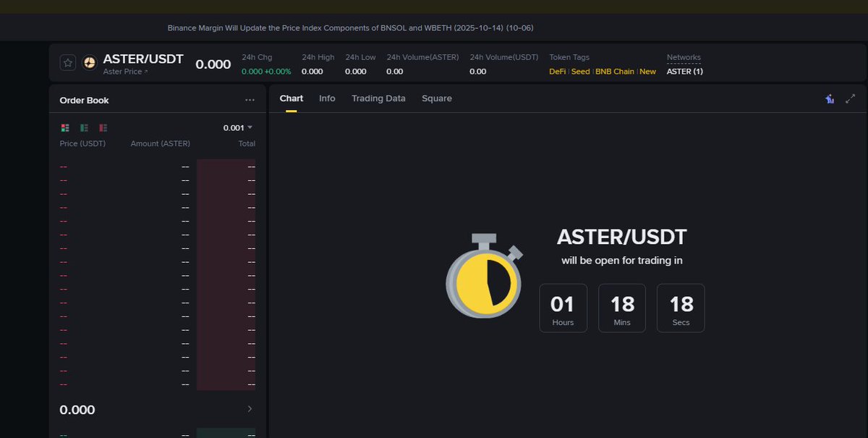Image resolution: width=868 pixels, height=438 pixels.
Task: Click the 24h Chg value 0.000 +0.00%
Action: 265,72
